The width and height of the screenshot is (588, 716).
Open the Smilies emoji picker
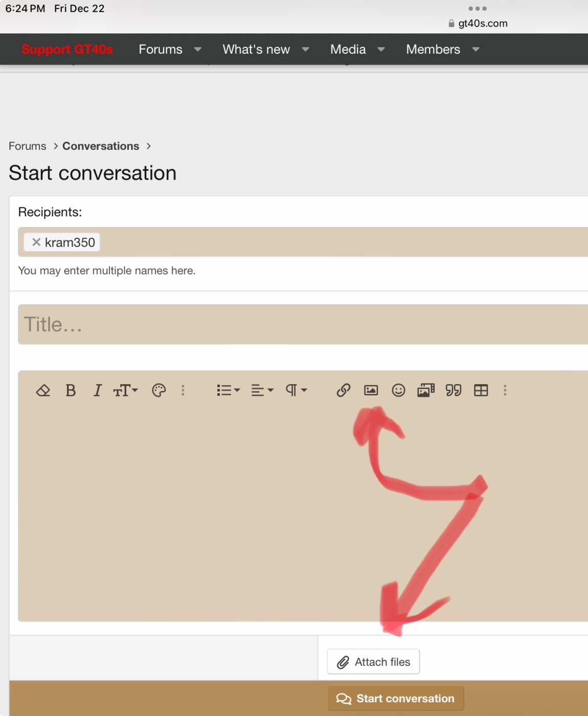[398, 391]
